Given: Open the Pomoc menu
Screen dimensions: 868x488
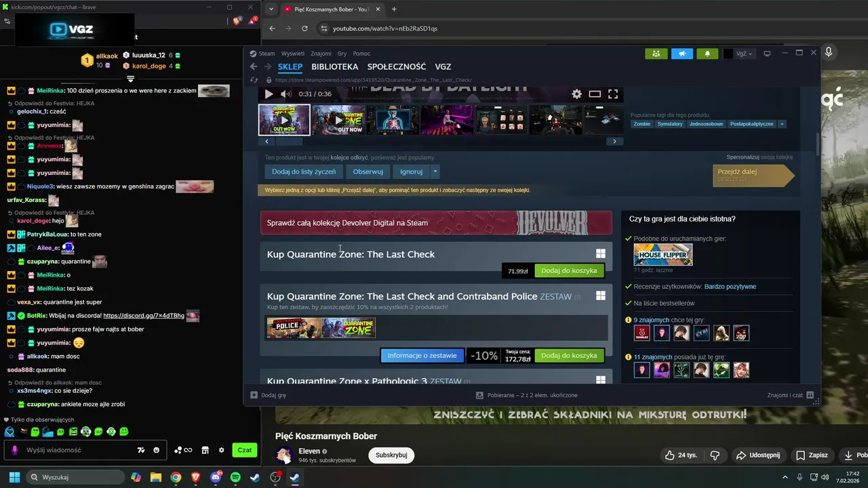Looking at the screenshot, I should (361, 54).
